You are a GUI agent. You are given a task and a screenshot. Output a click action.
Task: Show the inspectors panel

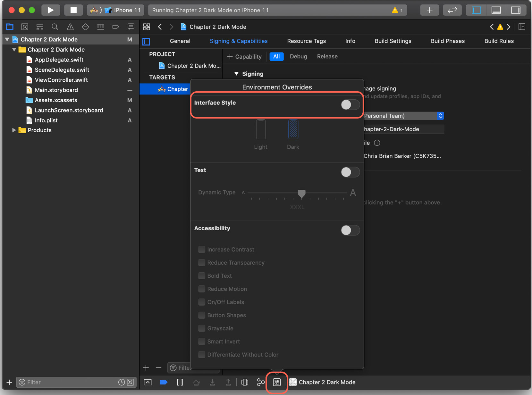[516, 10]
